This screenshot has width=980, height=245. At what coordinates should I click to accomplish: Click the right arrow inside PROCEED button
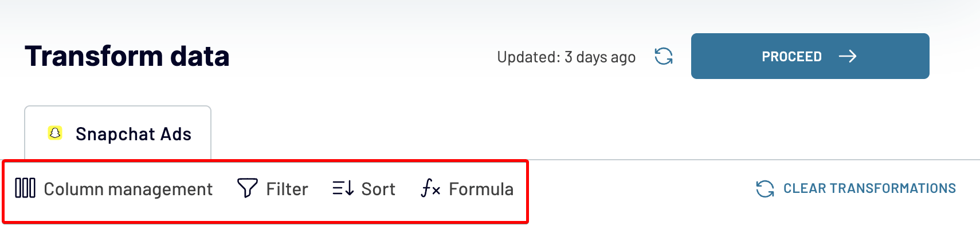(x=848, y=56)
